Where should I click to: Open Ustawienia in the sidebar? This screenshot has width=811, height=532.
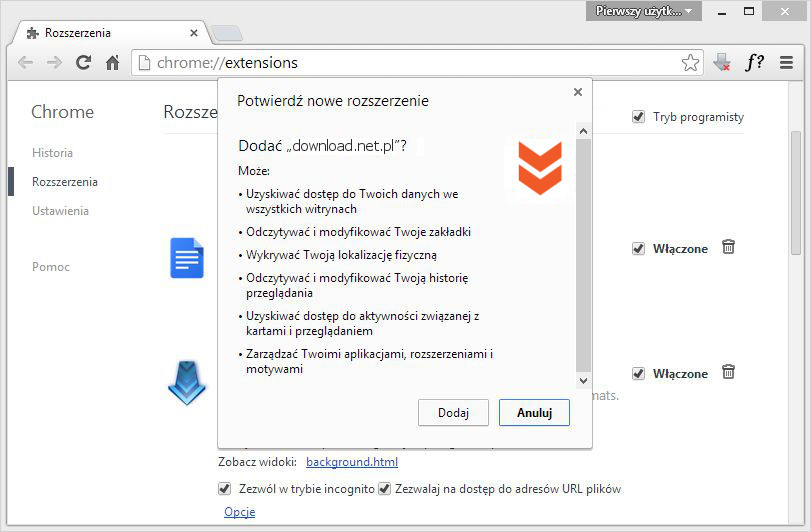point(60,211)
